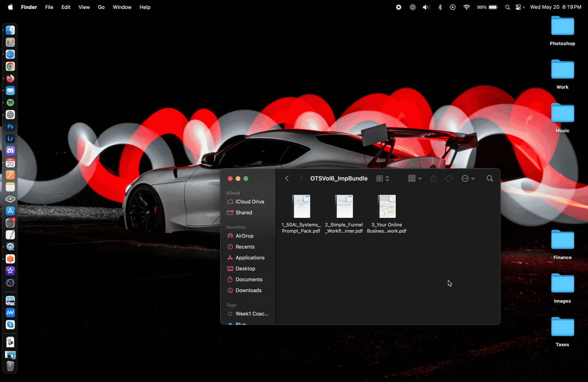Click the ChatGPT icon in the menu bar
Viewport: 588px width, 382px height.
(413, 7)
